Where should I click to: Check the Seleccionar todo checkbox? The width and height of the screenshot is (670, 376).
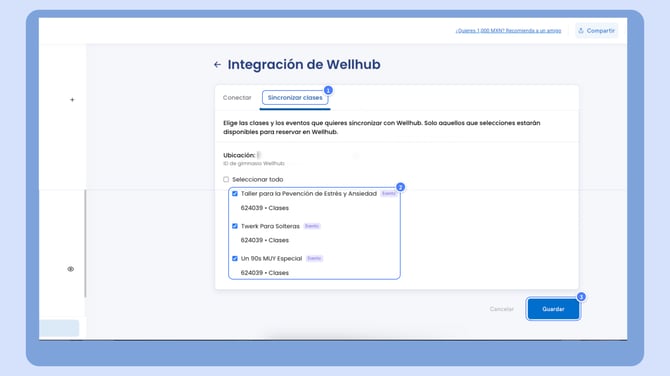(x=226, y=179)
